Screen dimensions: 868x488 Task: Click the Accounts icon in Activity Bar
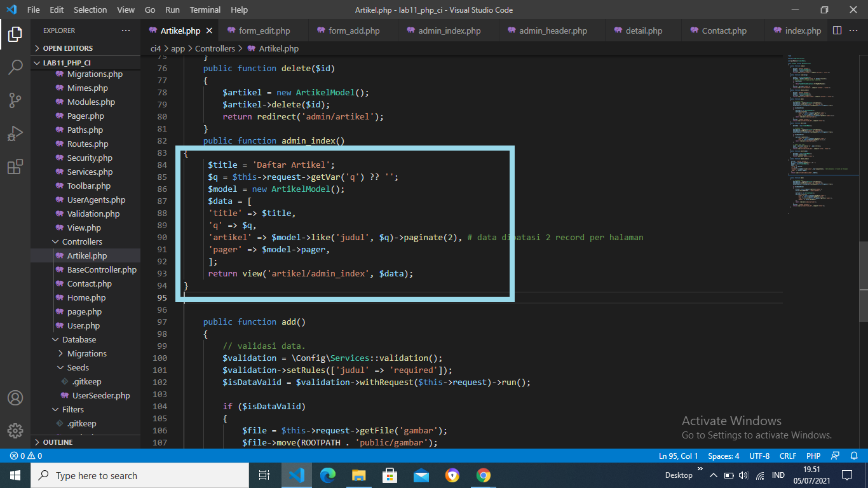tap(15, 398)
